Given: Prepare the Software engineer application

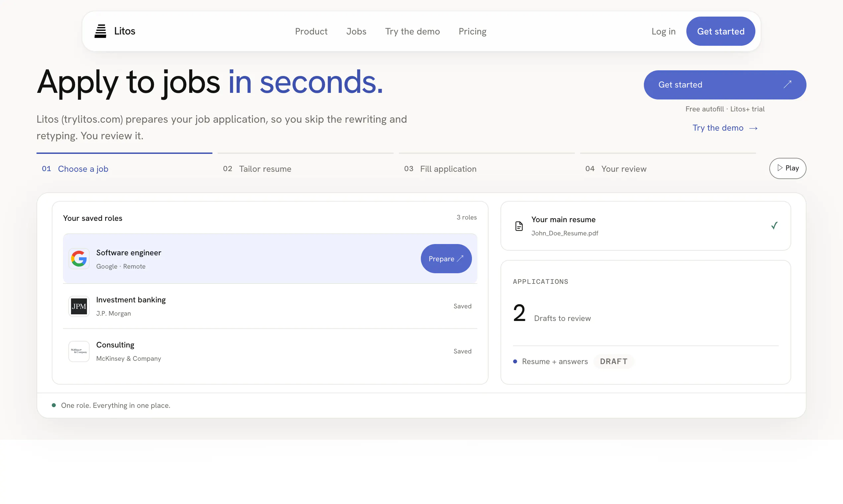Looking at the screenshot, I should click(446, 258).
